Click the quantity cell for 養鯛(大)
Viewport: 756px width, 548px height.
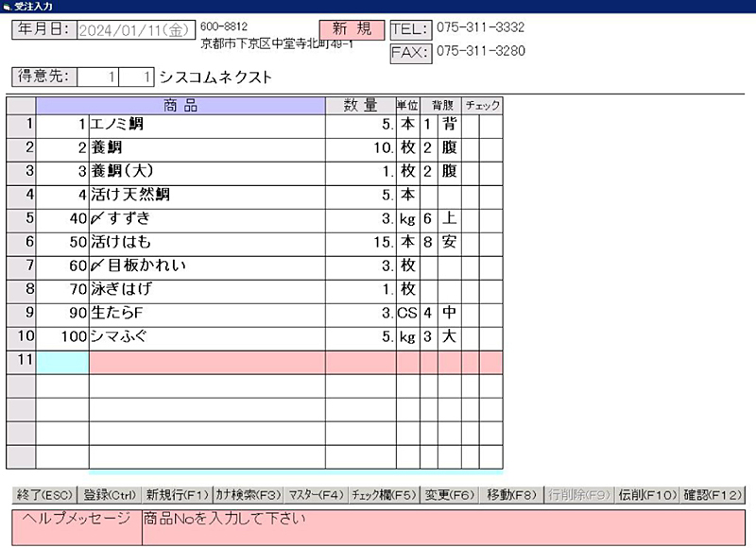click(360, 171)
